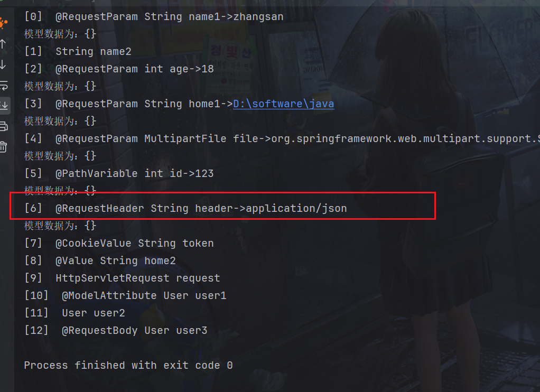The image size is (540, 392).
Task: Click the orange plugin icon in console toolbar
Action: point(3,23)
